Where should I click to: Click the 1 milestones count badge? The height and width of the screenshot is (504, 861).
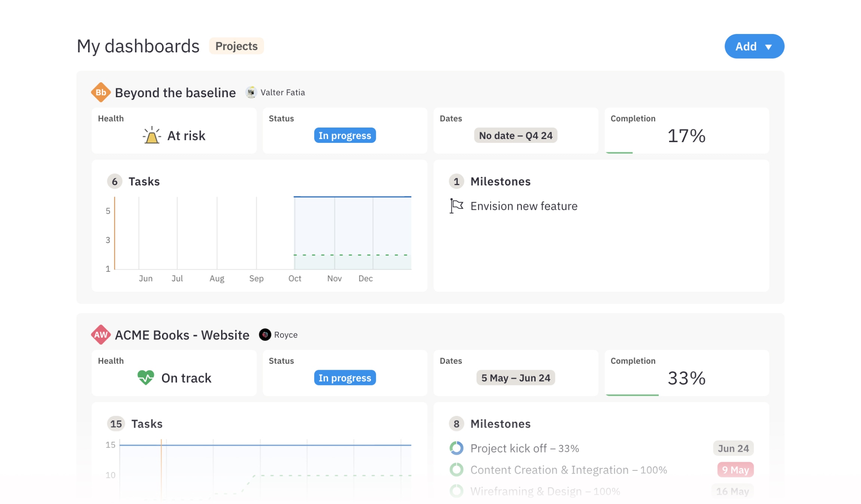pyautogui.click(x=456, y=181)
